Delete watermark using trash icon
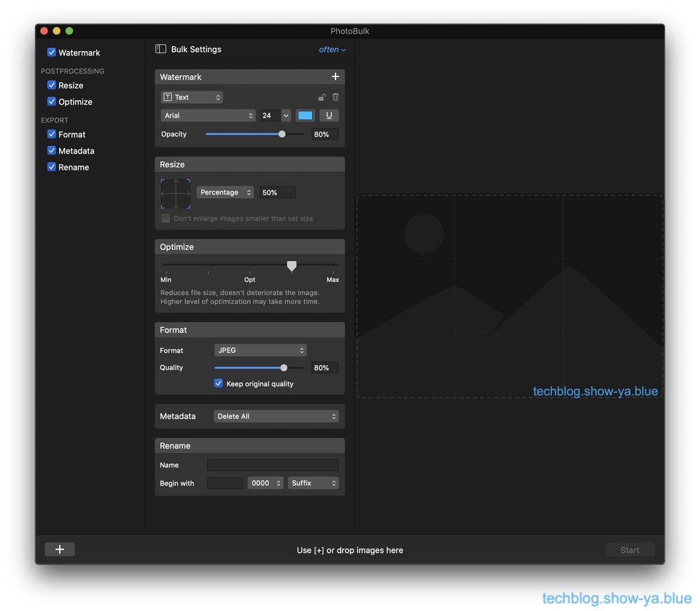 point(336,97)
